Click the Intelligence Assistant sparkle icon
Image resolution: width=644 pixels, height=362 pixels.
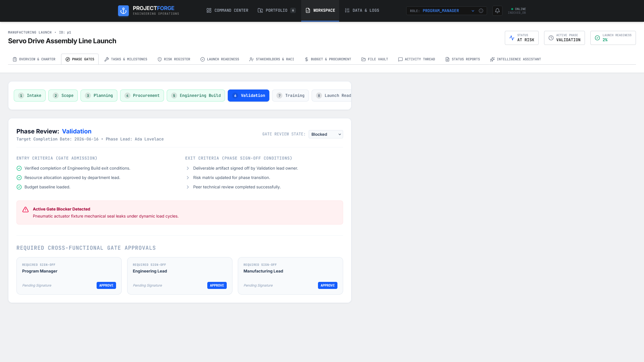(492, 59)
